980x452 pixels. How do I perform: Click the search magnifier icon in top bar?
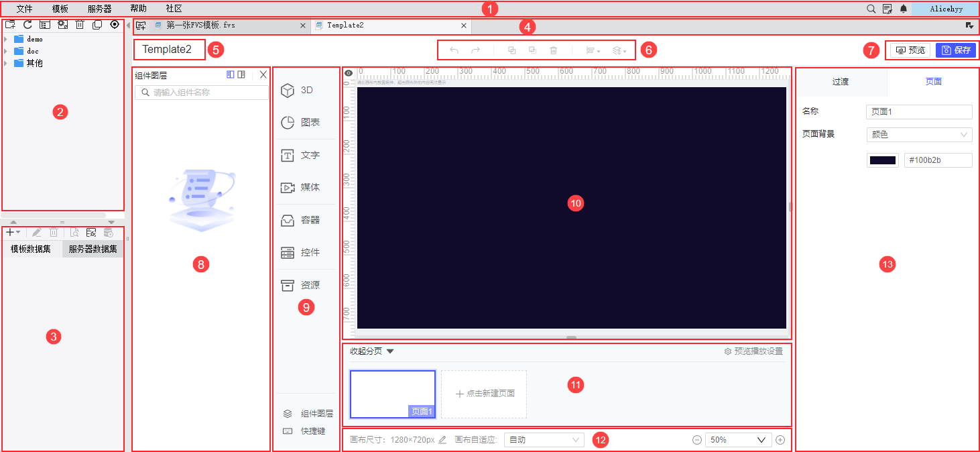pyautogui.click(x=871, y=9)
